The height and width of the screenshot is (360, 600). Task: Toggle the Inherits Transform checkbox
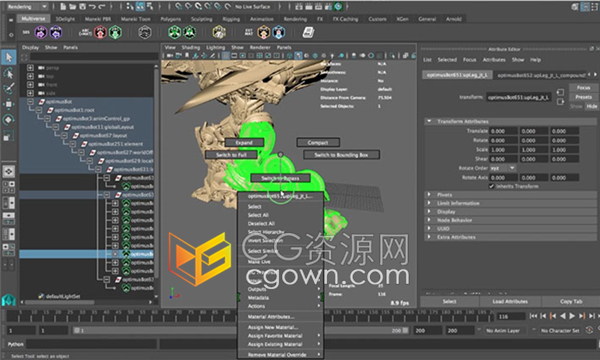[x=492, y=186]
